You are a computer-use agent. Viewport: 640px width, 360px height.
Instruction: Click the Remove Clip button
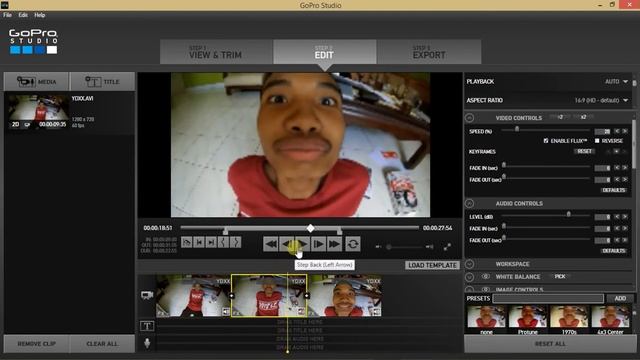click(x=36, y=344)
